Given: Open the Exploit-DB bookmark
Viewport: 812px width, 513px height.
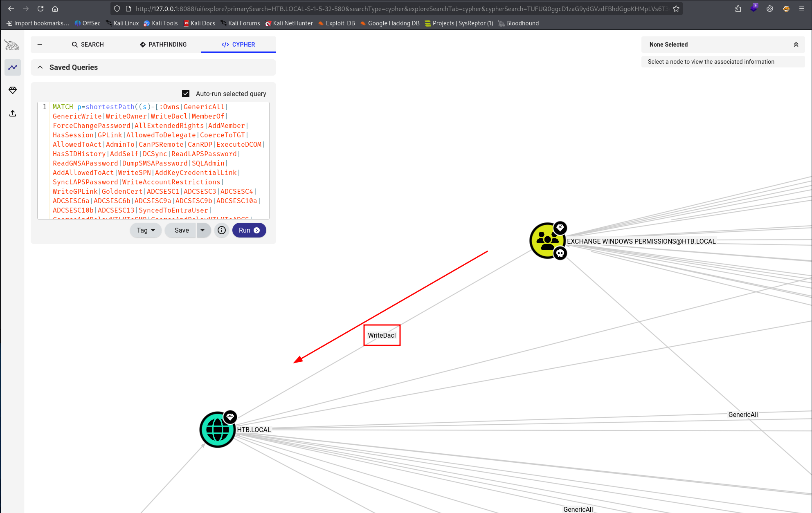Looking at the screenshot, I should [336, 23].
